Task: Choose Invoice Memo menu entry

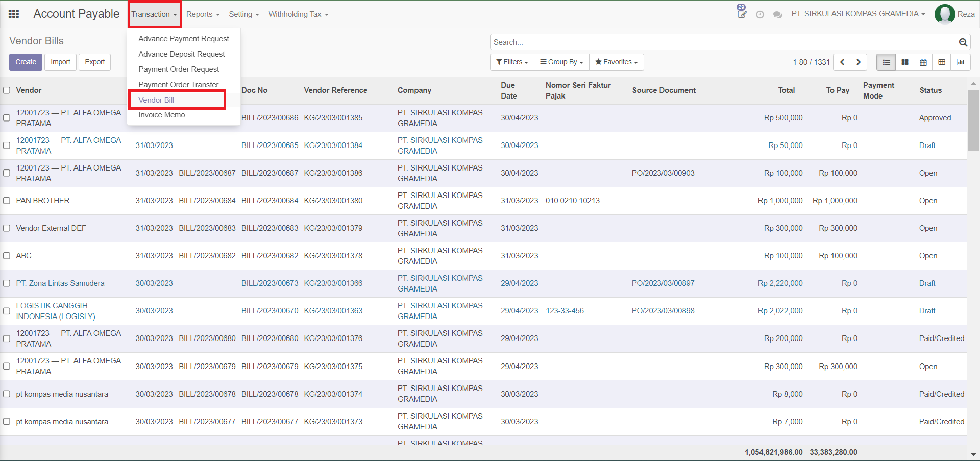Action: pyautogui.click(x=162, y=115)
